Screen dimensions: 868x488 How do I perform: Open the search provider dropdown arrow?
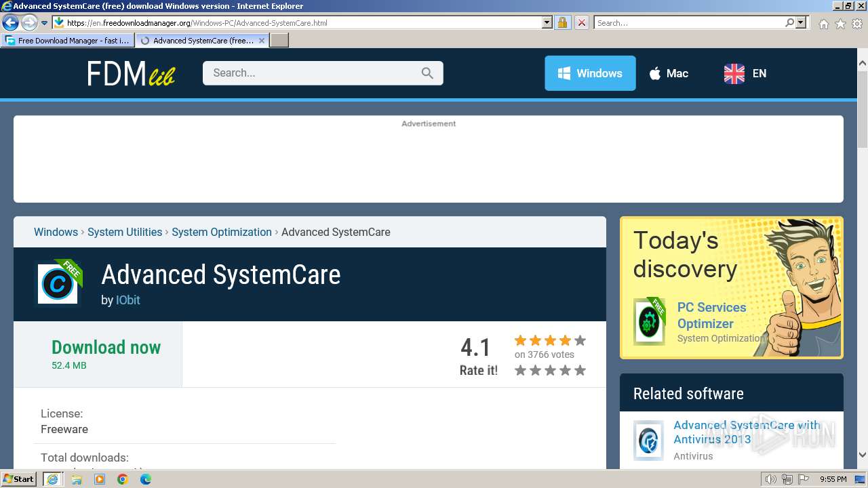(x=801, y=22)
